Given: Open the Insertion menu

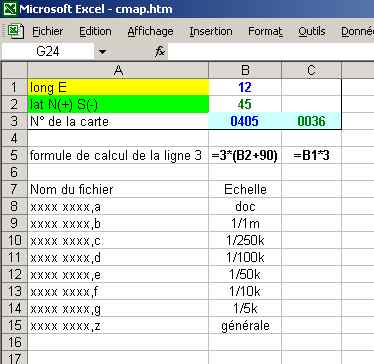Looking at the screenshot, I should coord(211,32).
